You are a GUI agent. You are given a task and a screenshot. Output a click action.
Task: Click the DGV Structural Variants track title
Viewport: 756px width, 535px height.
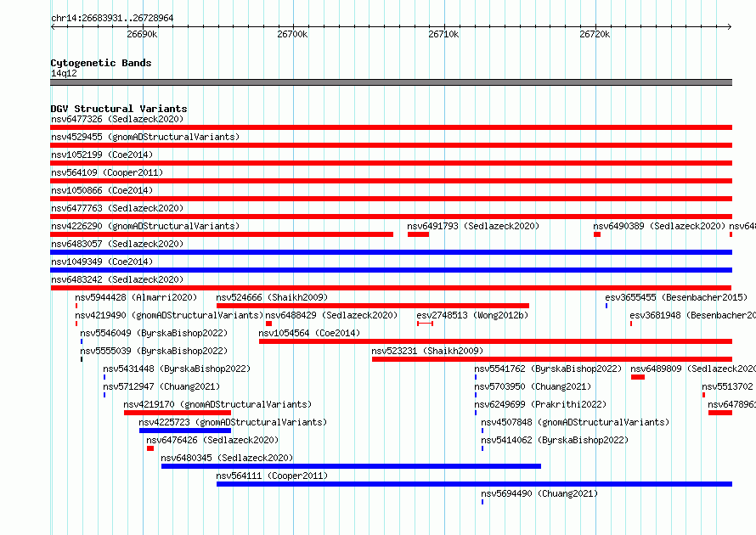(x=119, y=109)
